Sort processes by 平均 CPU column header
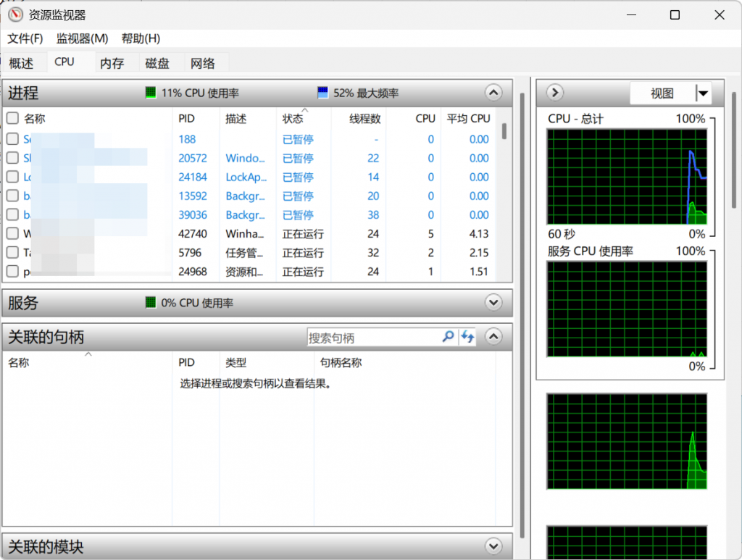 pos(469,118)
